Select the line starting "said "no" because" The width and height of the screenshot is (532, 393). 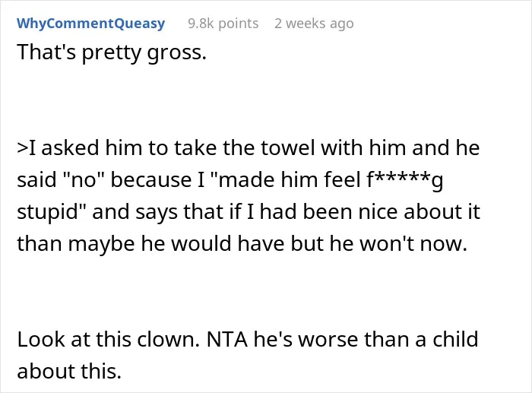coord(230,180)
